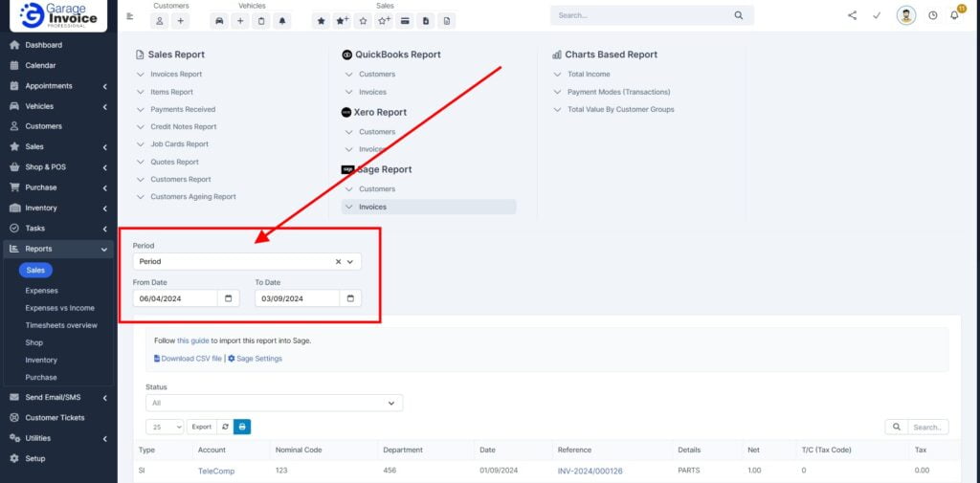Open the notifications bell with badge
980x483 pixels.
tap(955, 14)
